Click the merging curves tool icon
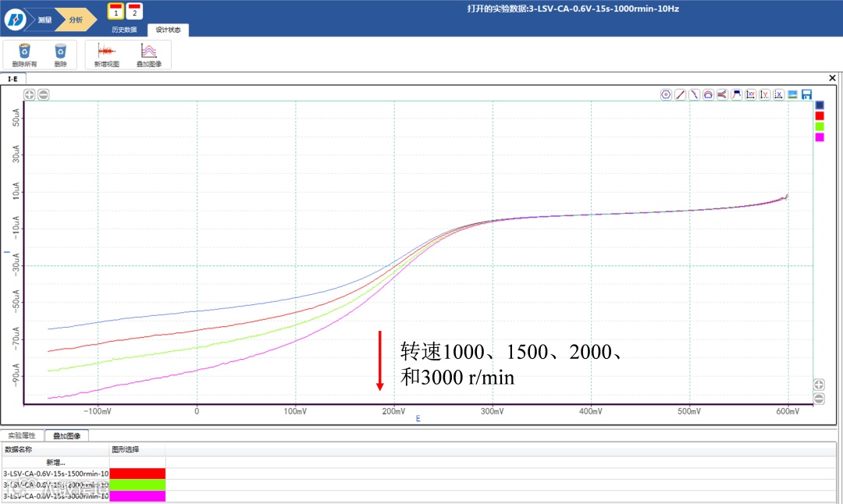Viewport: 843px width, 504px height. (x=722, y=94)
